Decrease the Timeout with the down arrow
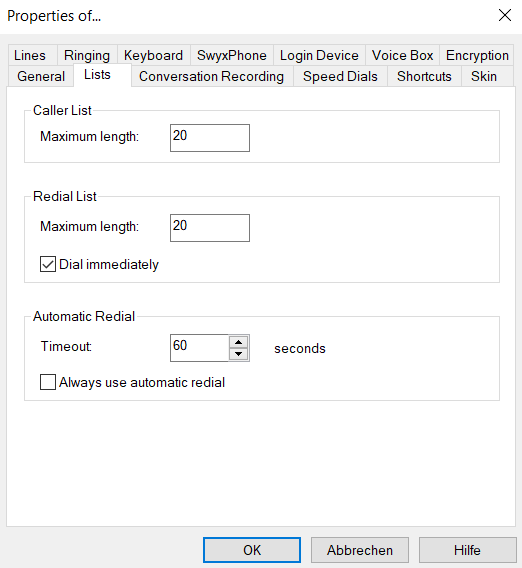 (x=239, y=354)
